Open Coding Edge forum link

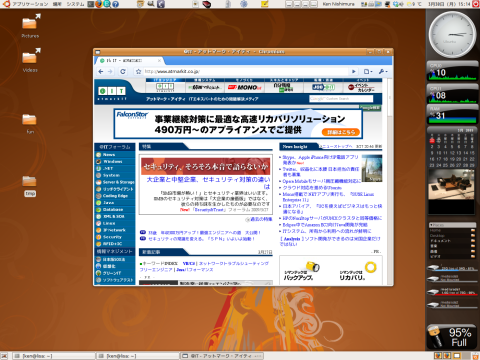click(x=115, y=196)
